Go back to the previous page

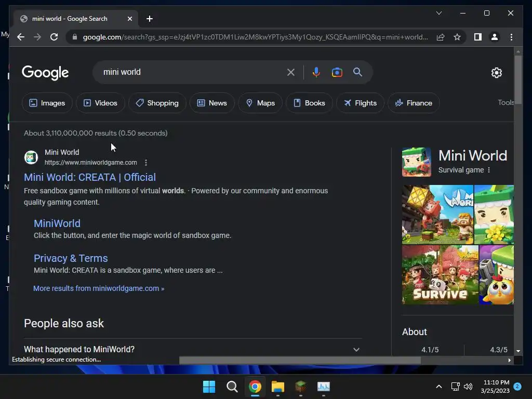21,37
